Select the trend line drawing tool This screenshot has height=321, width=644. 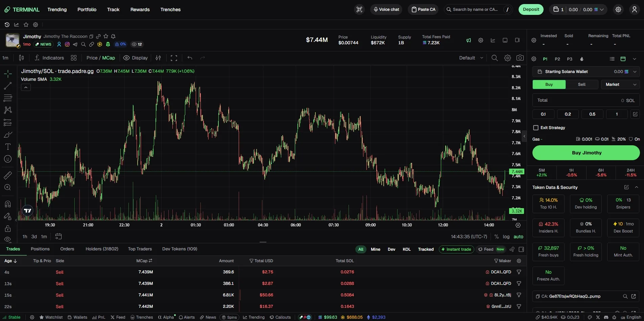(x=8, y=86)
